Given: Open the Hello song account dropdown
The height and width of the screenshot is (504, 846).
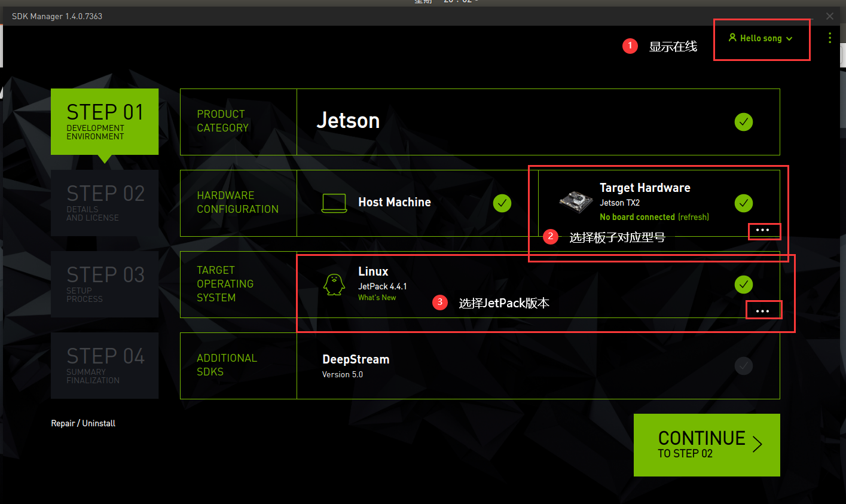Looking at the screenshot, I should (x=761, y=38).
